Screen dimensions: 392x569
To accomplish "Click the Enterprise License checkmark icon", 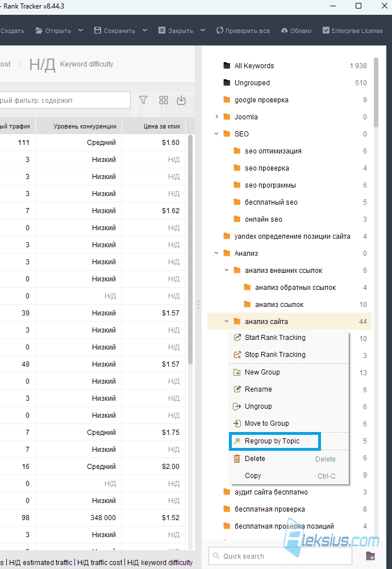I will point(326,31).
